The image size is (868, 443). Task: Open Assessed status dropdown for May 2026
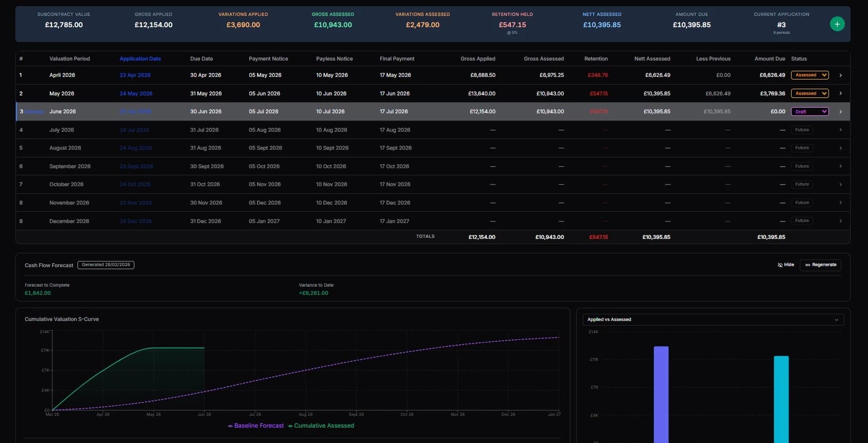click(810, 93)
